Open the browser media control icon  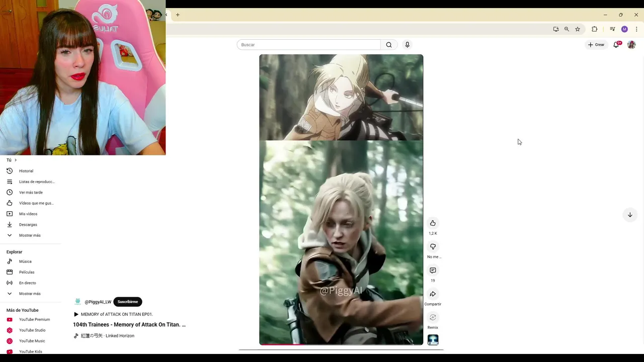[612, 29]
